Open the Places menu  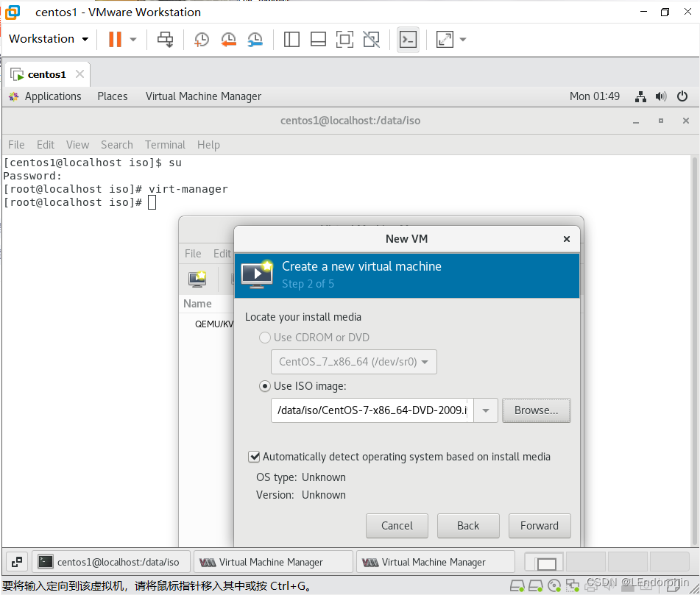pos(113,96)
